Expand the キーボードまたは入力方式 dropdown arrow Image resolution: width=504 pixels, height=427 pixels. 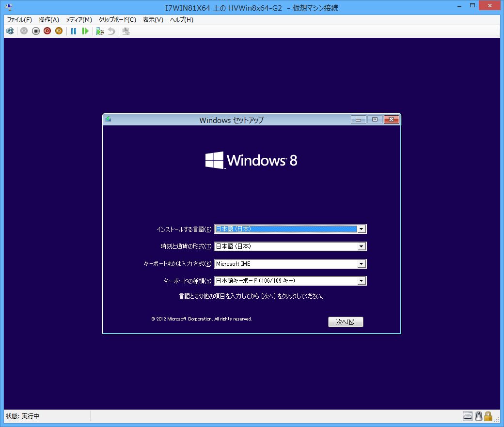tap(362, 263)
